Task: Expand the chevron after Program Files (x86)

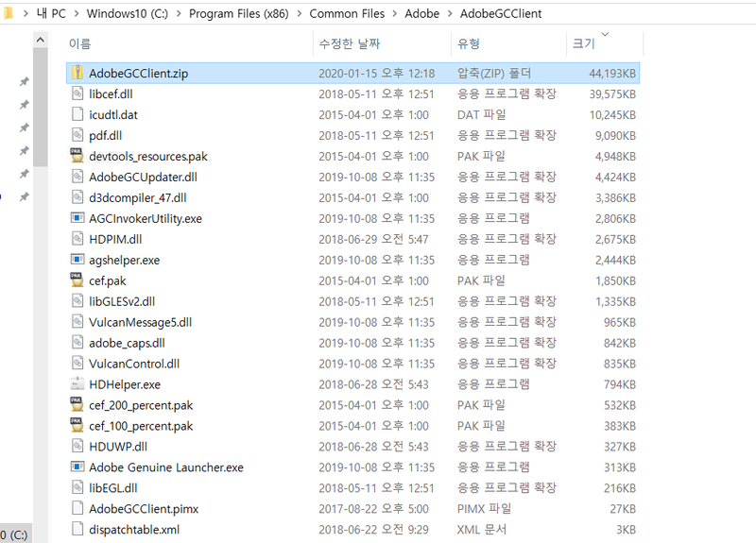Action: point(299,13)
